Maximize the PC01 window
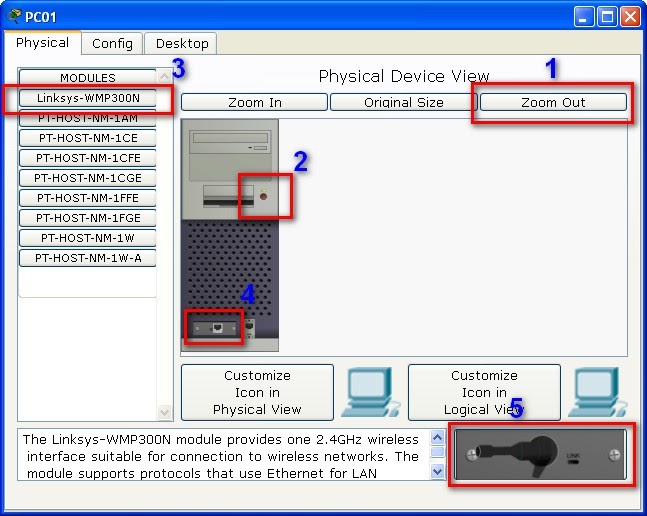 click(x=607, y=17)
